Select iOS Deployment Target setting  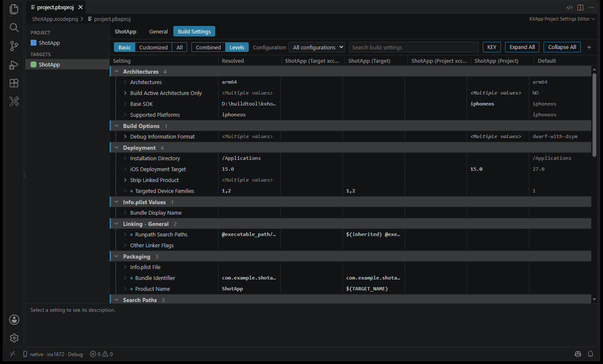pyautogui.click(x=158, y=169)
